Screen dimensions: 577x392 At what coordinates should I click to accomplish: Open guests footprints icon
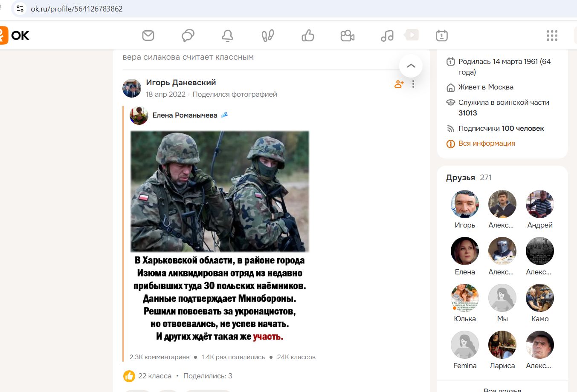tap(267, 36)
